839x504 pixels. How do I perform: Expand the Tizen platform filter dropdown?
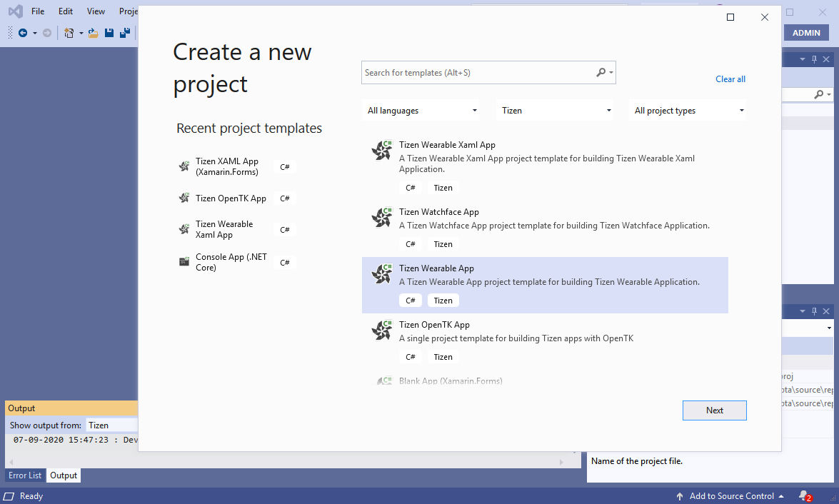556,111
